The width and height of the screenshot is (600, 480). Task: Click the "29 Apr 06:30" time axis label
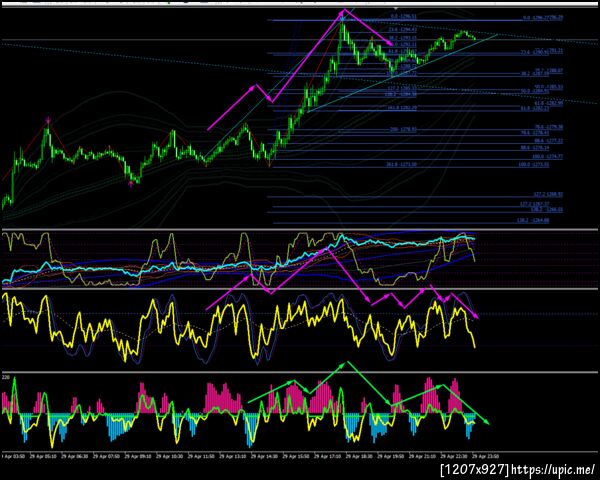(x=75, y=456)
